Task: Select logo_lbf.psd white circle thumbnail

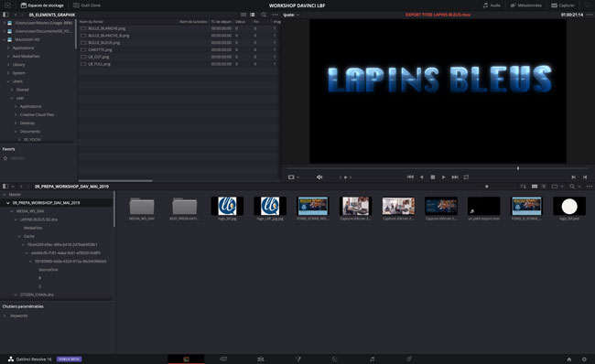Action: 569,207
